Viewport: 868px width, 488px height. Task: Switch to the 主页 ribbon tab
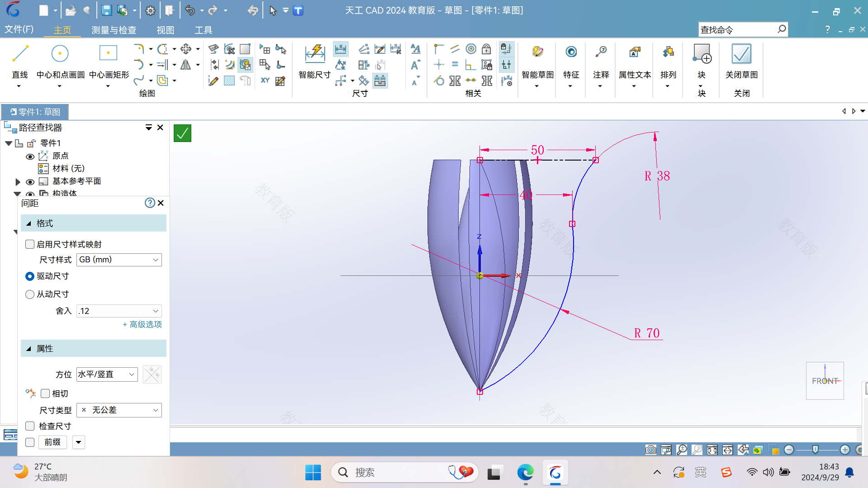62,30
